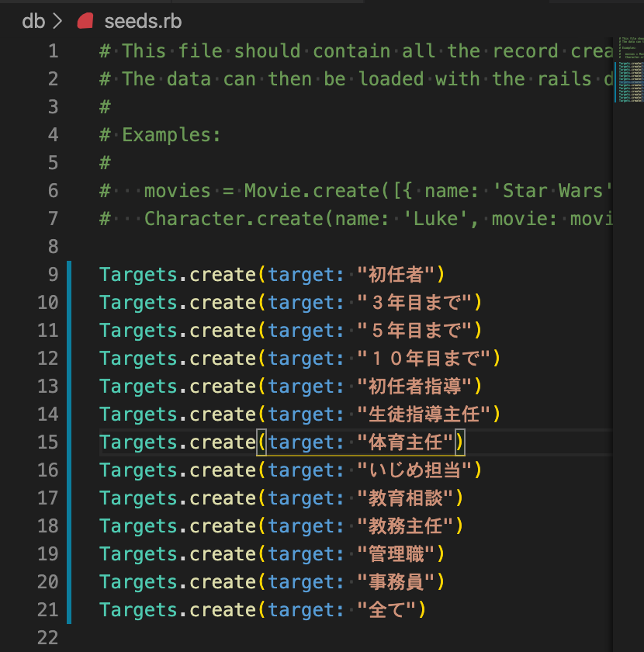Click the string "事務員"
644x652 pixels.
(x=396, y=581)
